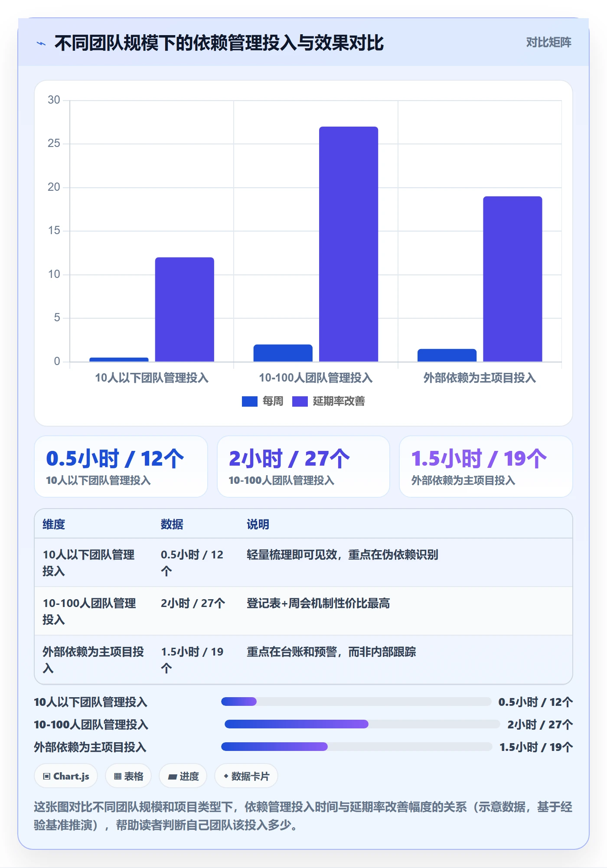Viewport: 607px width, 868px height.
Task: Toggle the 每周 legend color box
Action: pos(249,401)
